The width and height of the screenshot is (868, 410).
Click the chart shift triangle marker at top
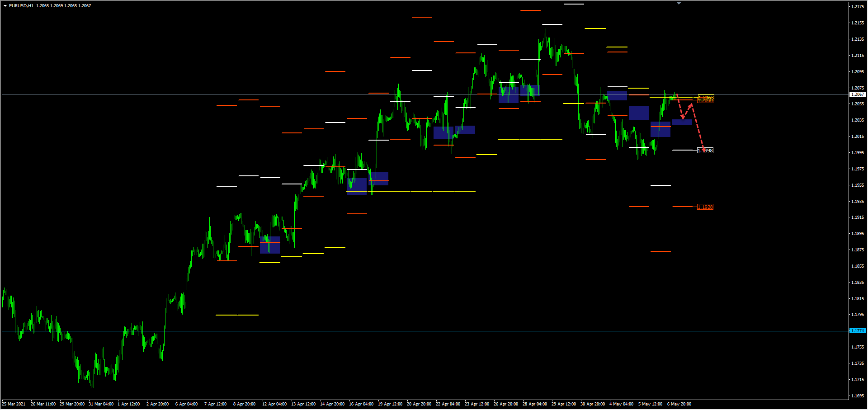pos(679,3)
